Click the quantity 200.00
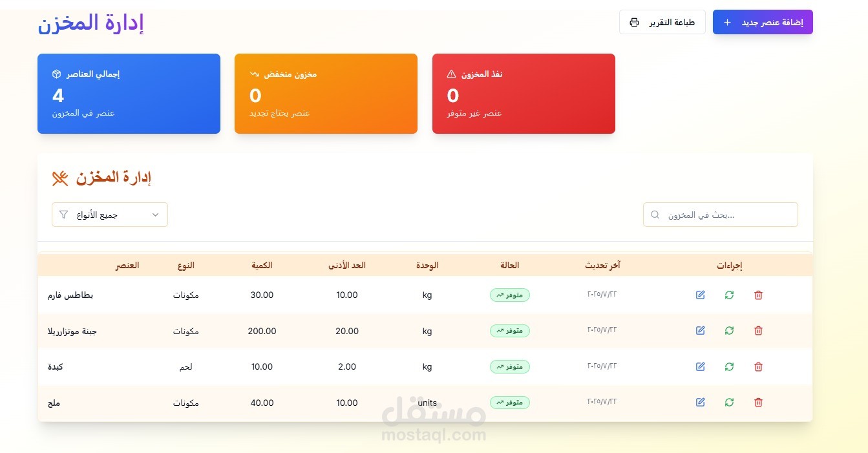 coord(262,331)
